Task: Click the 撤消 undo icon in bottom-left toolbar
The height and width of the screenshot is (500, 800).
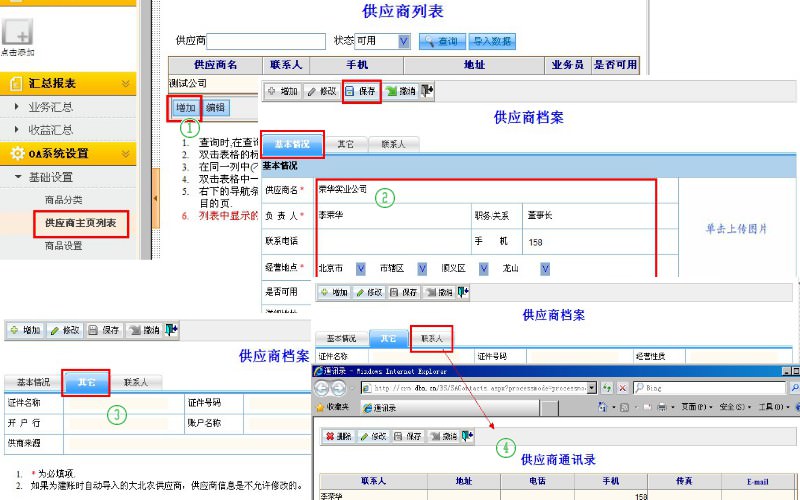Action: tap(145, 329)
